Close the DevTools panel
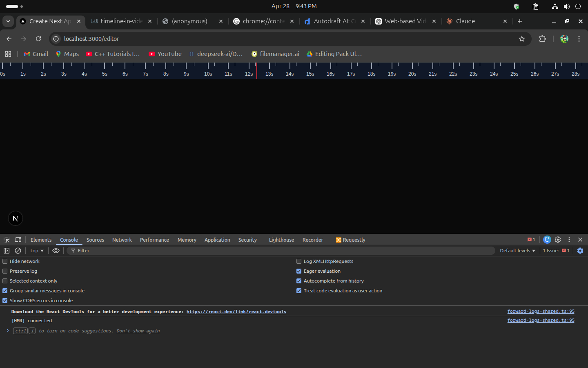The height and width of the screenshot is (368, 588). coord(580,240)
